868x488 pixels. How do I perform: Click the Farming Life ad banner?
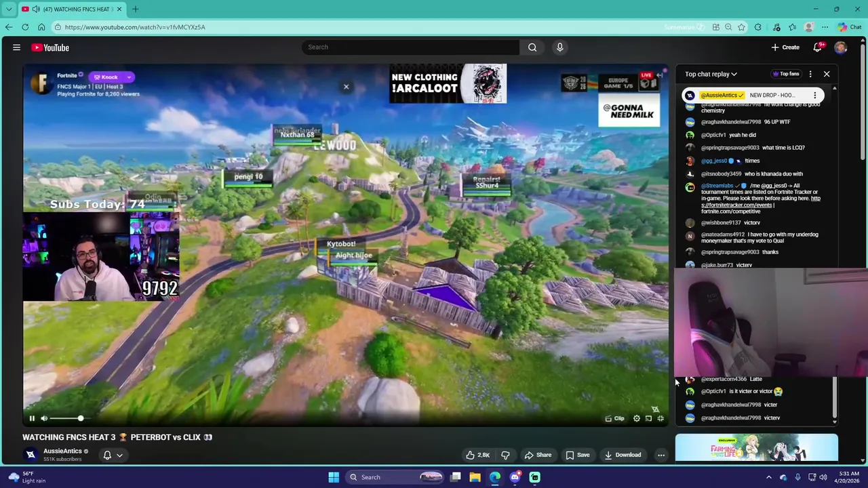(x=756, y=449)
